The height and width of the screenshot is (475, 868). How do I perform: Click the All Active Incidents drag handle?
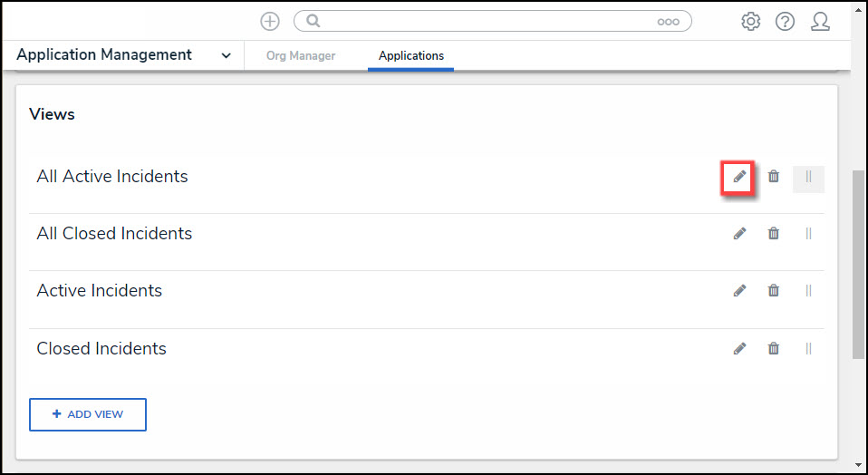click(x=808, y=177)
